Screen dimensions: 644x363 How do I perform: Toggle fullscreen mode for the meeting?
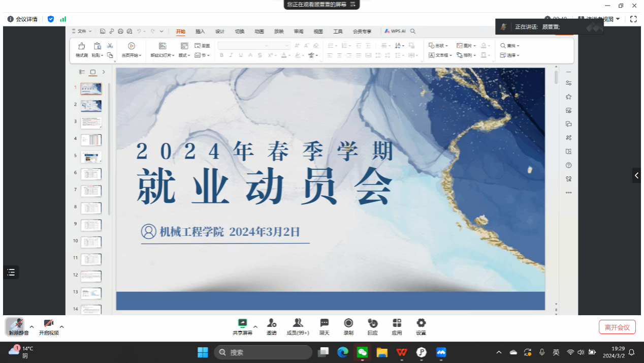[x=633, y=19]
